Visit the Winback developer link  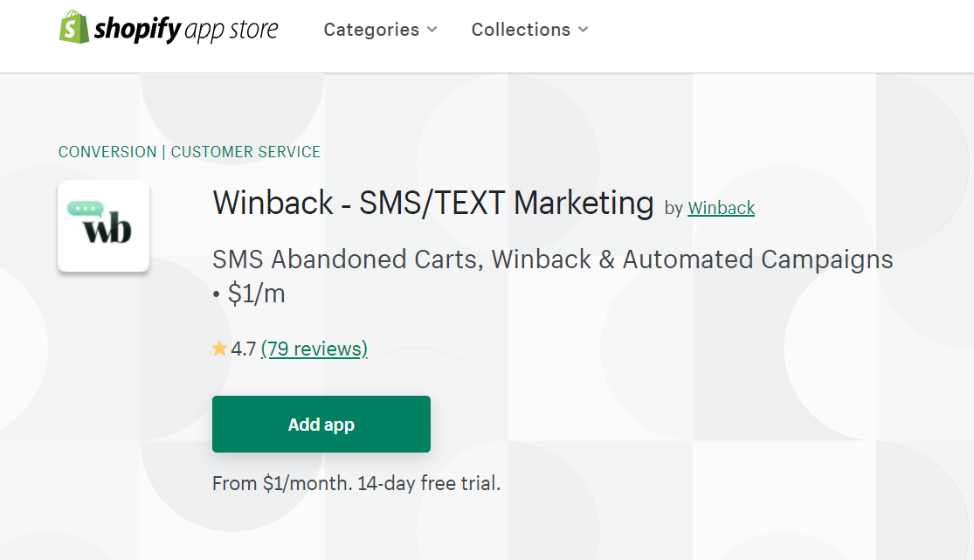coord(721,208)
